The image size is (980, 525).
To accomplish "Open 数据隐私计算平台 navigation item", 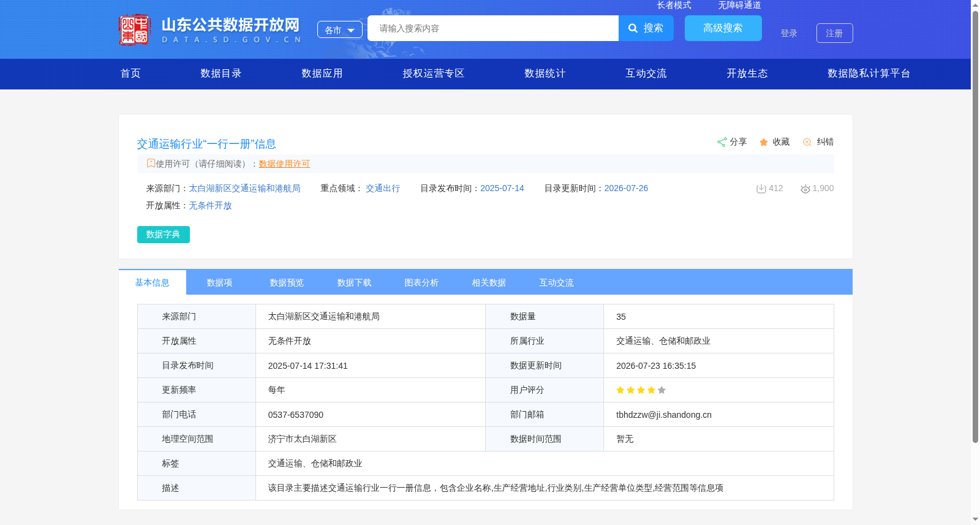I will 869,74.
